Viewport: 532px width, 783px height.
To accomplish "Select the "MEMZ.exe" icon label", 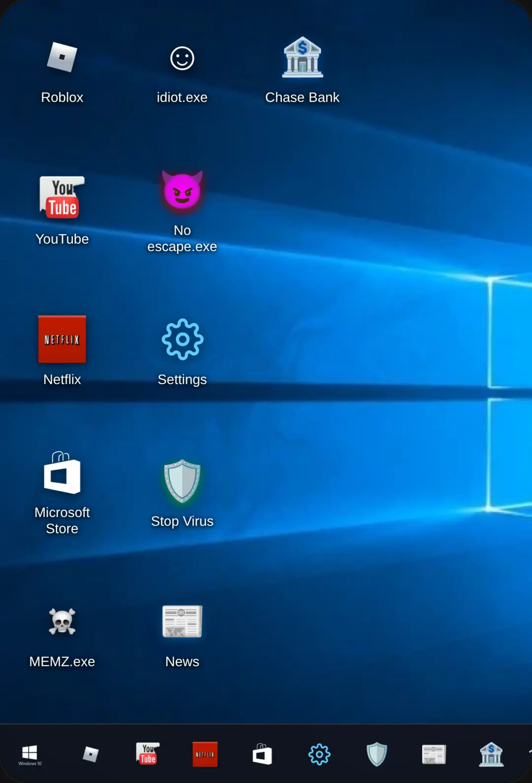I will coord(62,662).
